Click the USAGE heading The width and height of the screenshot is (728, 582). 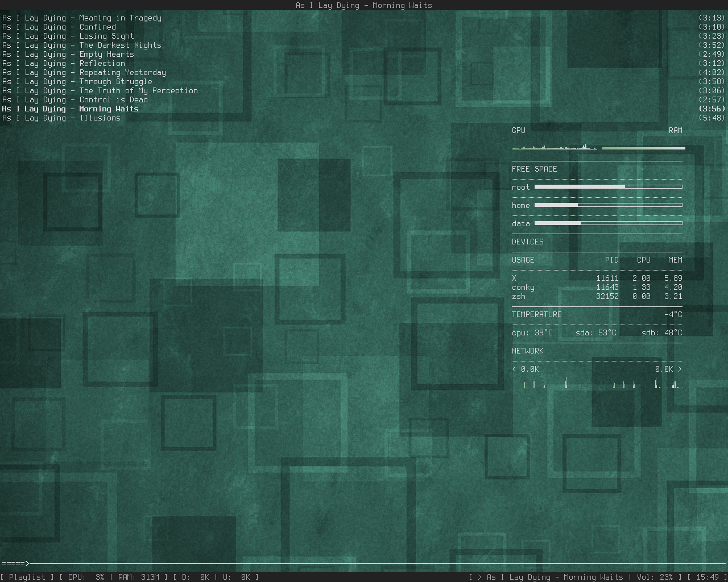click(x=523, y=260)
